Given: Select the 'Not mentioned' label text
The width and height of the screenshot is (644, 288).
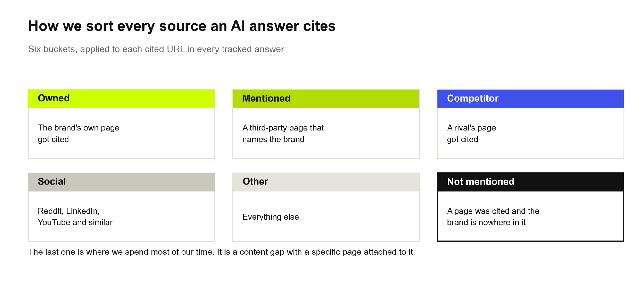Looking at the screenshot, I should click(481, 182).
